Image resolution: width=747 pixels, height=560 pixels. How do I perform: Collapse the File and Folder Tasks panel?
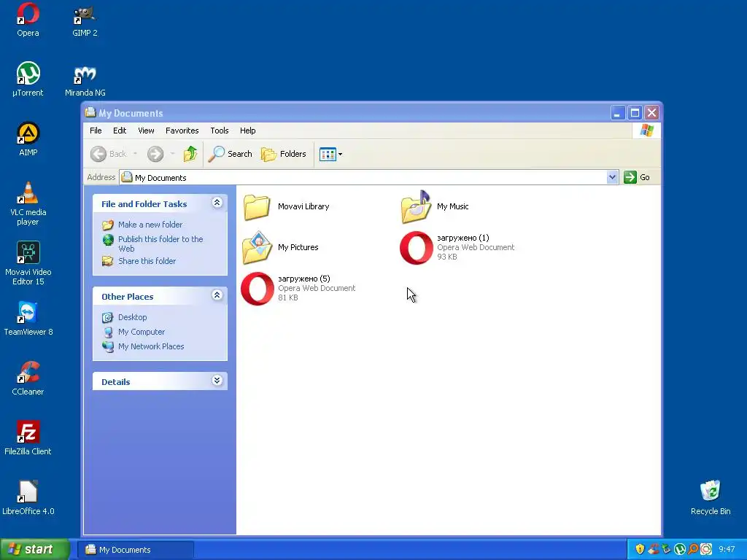pos(217,203)
